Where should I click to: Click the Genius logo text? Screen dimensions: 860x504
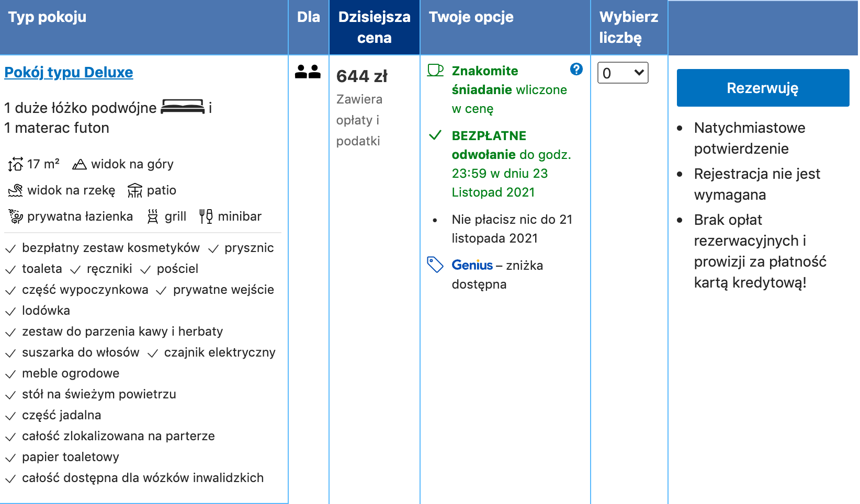click(x=472, y=265)
